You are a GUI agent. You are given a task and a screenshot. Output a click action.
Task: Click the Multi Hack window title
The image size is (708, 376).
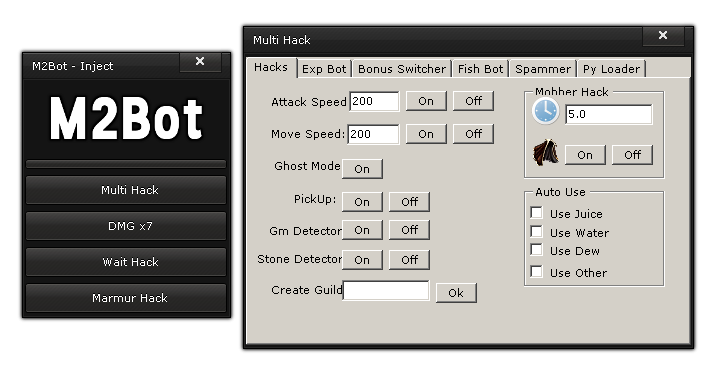coord(281,40)
